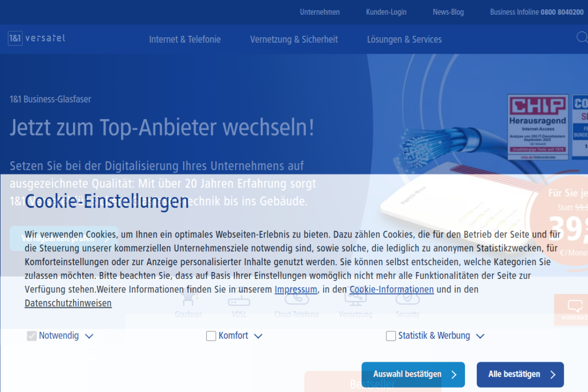This screenshot has height=392, width=588.
Task: Open the Lösungen & Services menu
Action: pos(404,40)
